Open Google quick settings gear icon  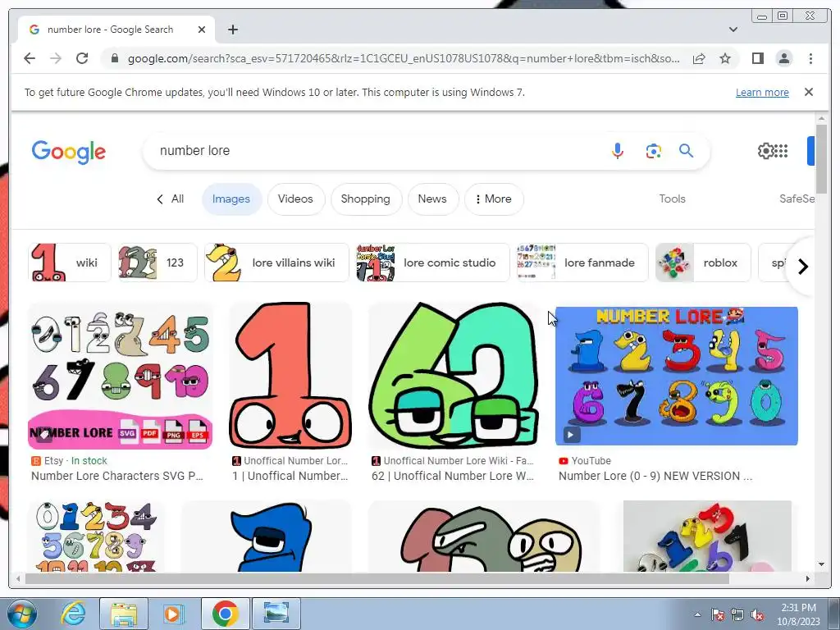click(x=765, y=151)
